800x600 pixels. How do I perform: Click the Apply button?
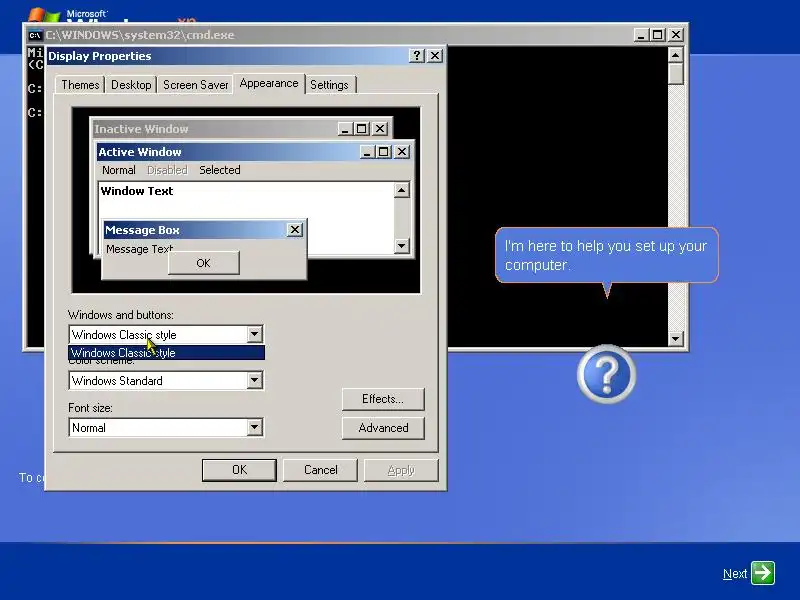click(x=401, y=470)
